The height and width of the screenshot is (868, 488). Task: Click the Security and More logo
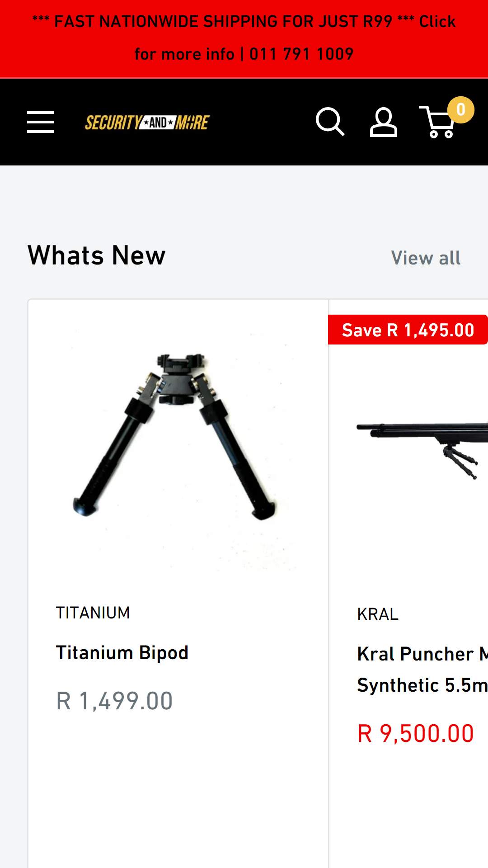point(147,123)
